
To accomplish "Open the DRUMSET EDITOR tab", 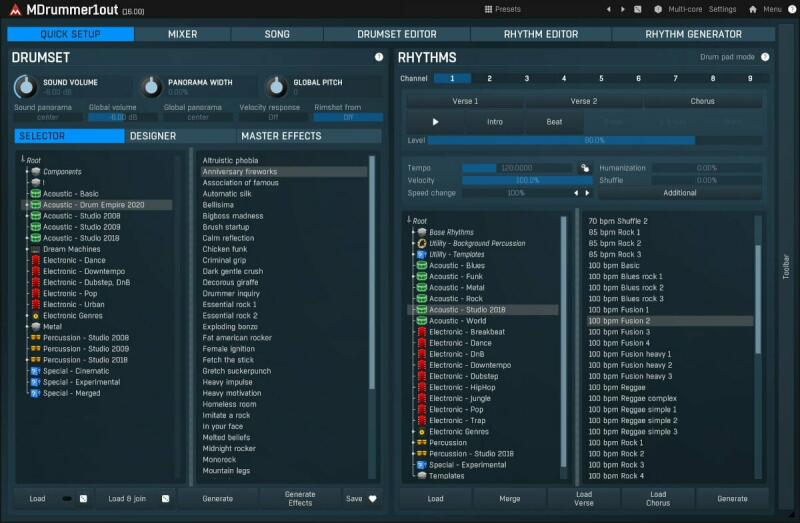I will tap(397, 34).
